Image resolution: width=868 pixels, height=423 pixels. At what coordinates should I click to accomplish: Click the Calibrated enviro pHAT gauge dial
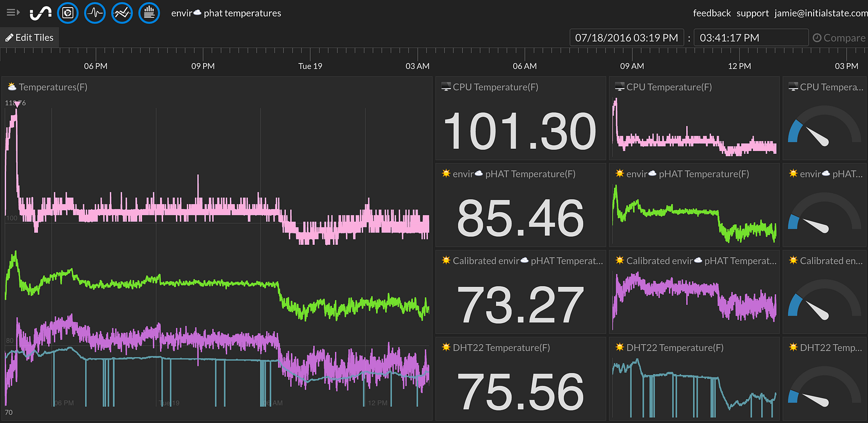point(824,300)
